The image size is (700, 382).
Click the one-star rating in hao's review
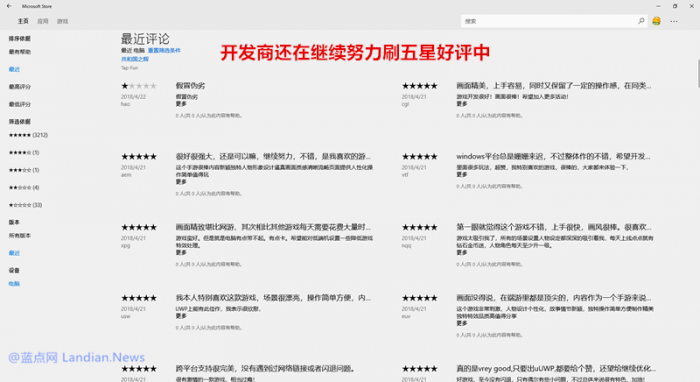coord(139,86)
